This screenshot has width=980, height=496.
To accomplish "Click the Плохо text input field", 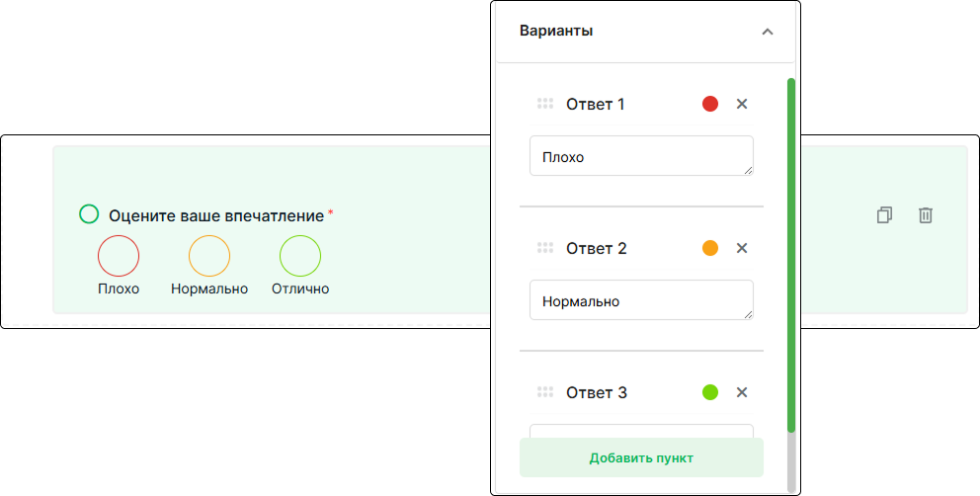I will [641, 156].
